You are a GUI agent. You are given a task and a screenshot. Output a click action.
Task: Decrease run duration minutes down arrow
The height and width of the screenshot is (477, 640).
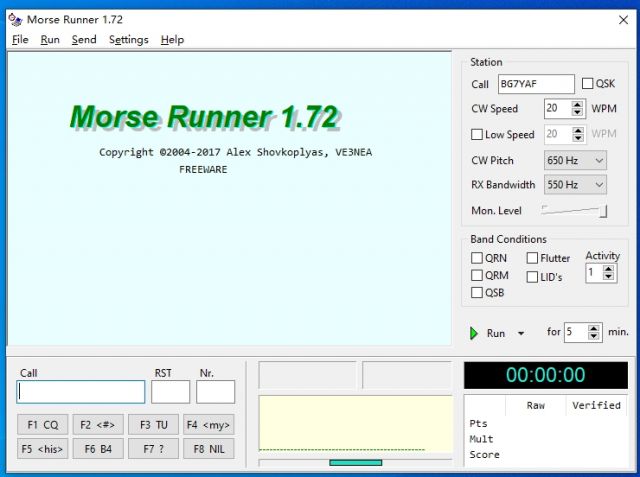tap(594, 336)
